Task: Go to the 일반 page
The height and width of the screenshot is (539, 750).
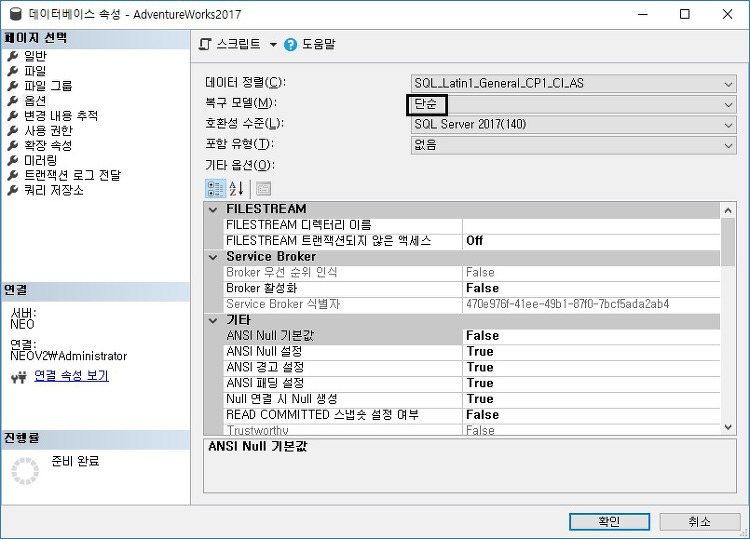Action: pos(35,56)
